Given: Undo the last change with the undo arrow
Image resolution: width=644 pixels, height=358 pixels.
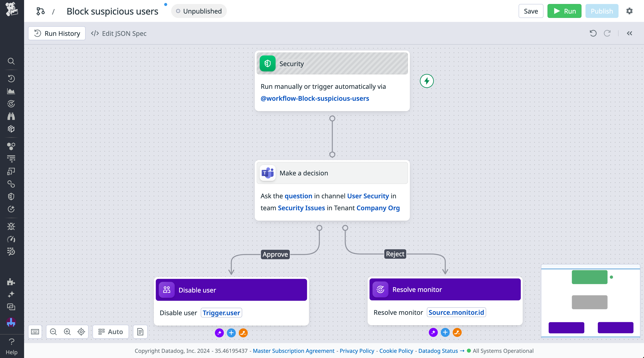Looking at the screenshot, I should [593, 33].
